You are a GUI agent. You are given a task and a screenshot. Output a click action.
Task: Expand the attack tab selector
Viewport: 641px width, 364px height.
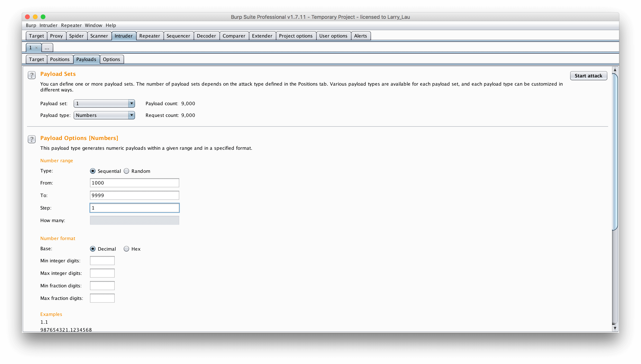coord(47,47)
